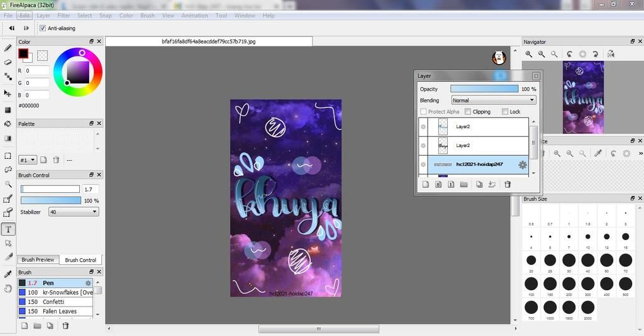Open the Layer menu
The height and width of the screenshot is (336, 644).
43,16
